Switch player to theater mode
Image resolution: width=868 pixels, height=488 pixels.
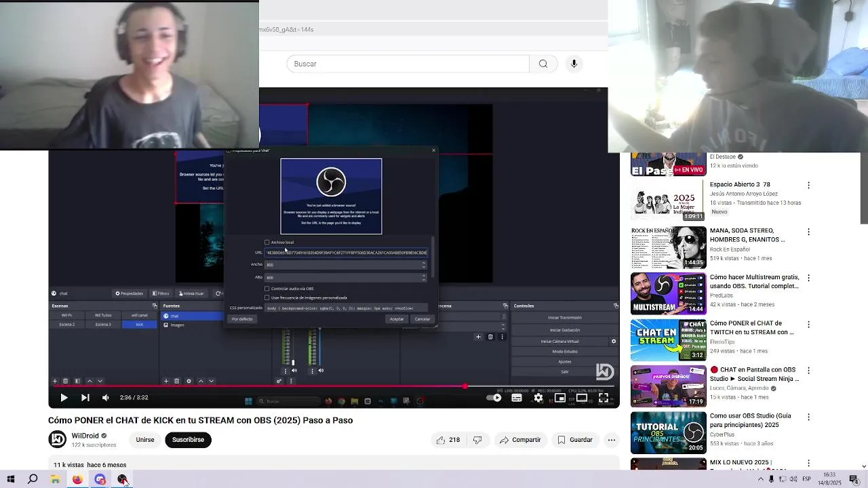click(582, 398)
